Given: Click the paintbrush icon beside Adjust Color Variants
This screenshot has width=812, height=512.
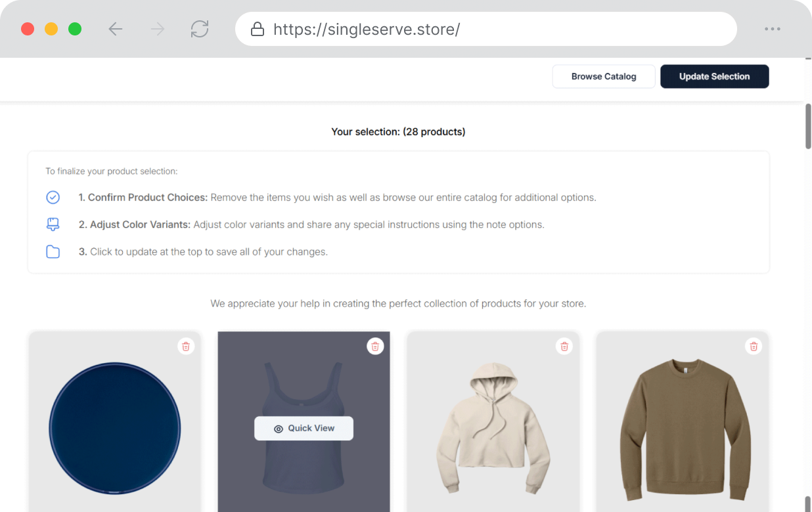Looking at the screenshot, I should [53, 224].
